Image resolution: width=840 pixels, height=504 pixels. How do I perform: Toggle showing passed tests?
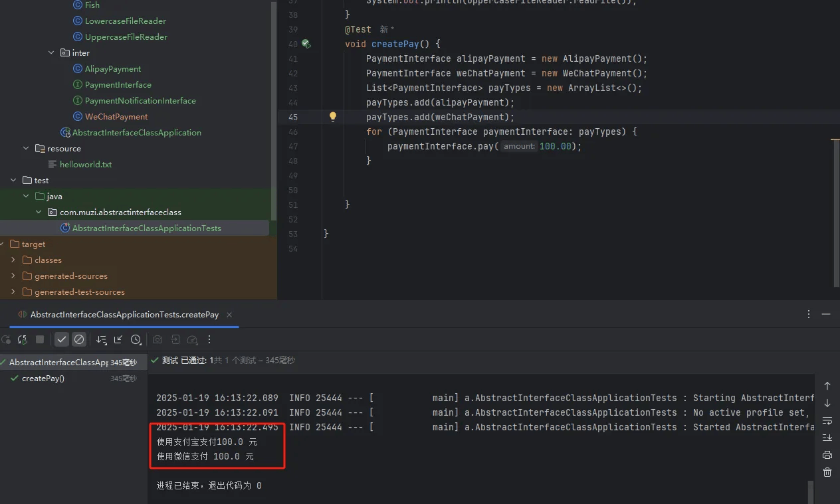[x=62, y=339]
